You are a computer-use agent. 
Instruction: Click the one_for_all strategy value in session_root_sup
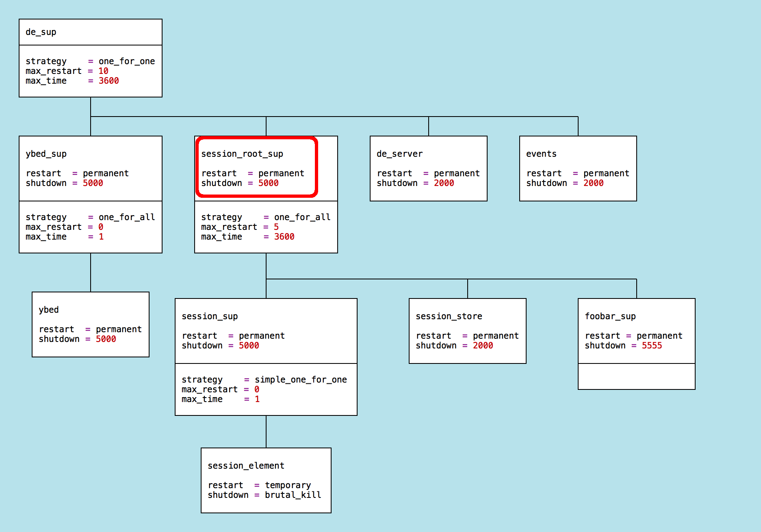click(302, 217)
